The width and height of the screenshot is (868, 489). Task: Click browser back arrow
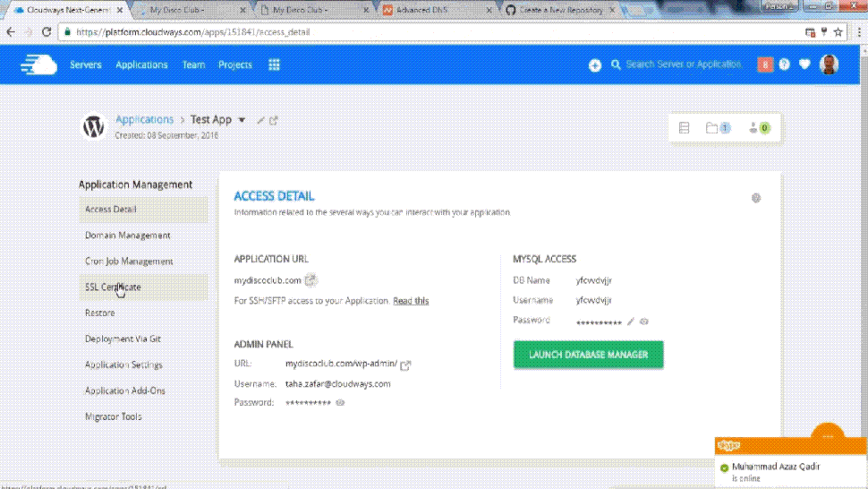(x=11, y=32)
